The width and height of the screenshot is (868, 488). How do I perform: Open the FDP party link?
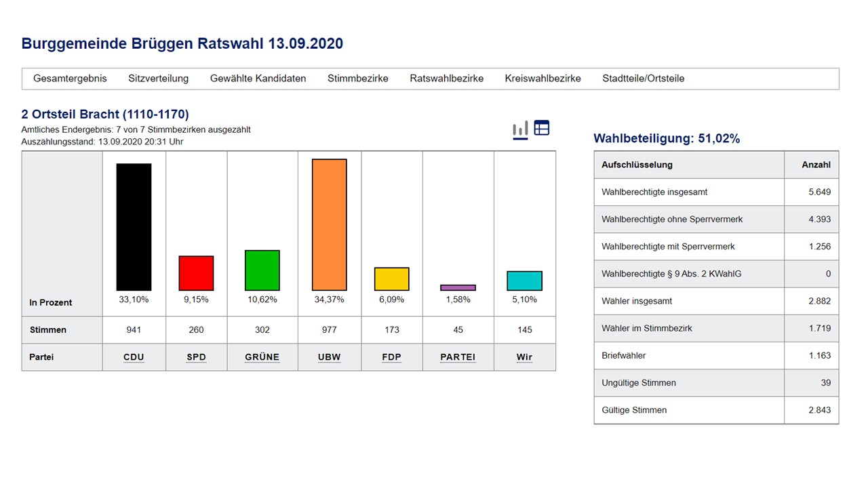[x=391, y=357]
